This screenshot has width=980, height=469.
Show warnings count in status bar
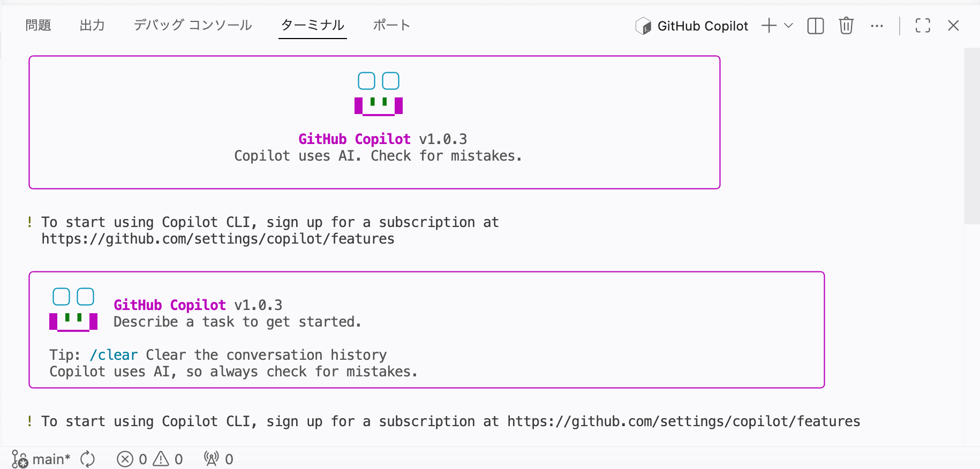(x=168, y=459)
